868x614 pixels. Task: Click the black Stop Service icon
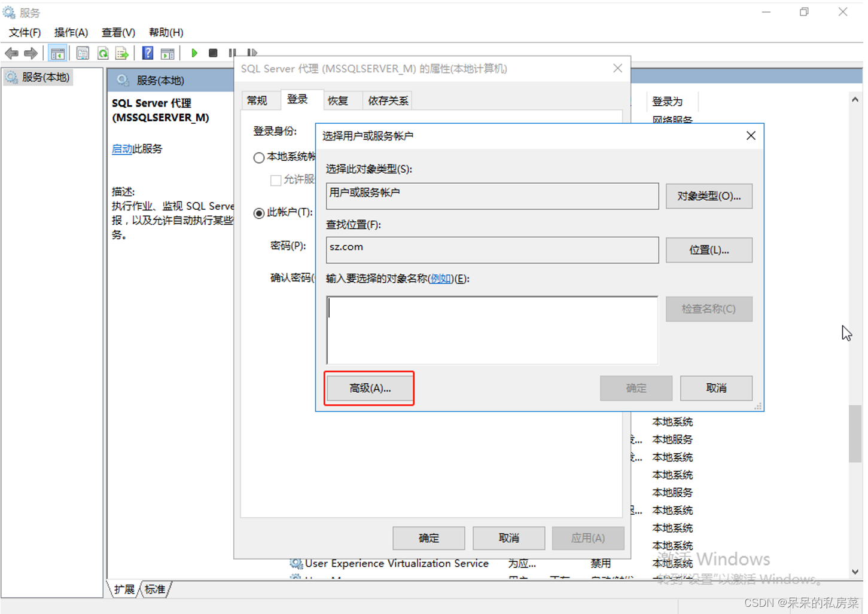click(213, 53)
